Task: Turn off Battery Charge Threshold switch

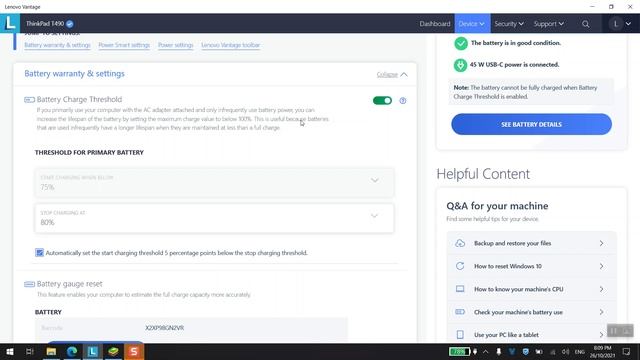Action: click(382, 101)
